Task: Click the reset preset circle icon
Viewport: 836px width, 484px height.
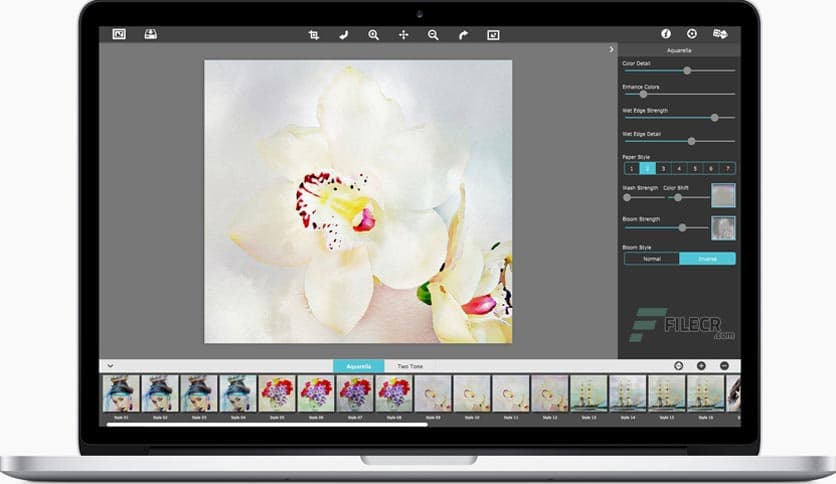Action: [x=678, y=366]
